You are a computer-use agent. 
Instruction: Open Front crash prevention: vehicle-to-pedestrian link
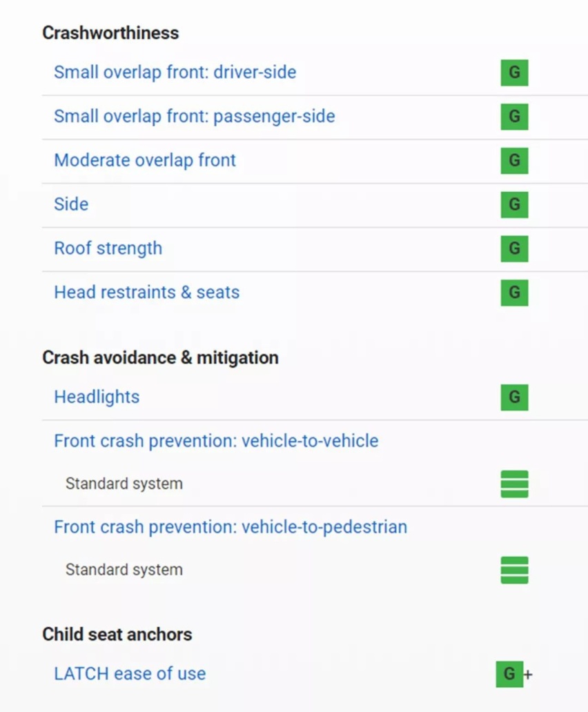coord(231,527)
